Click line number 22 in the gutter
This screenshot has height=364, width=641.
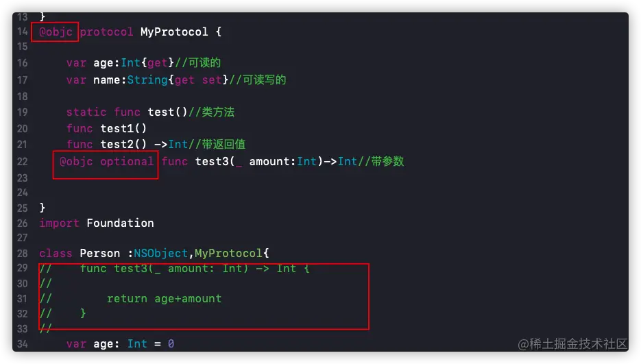[x=22, y=162]
